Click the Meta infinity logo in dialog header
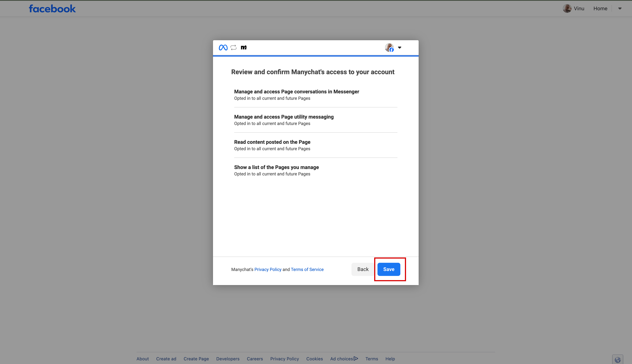The height and width of the screenshot is (364, 632). pos(223,47)
